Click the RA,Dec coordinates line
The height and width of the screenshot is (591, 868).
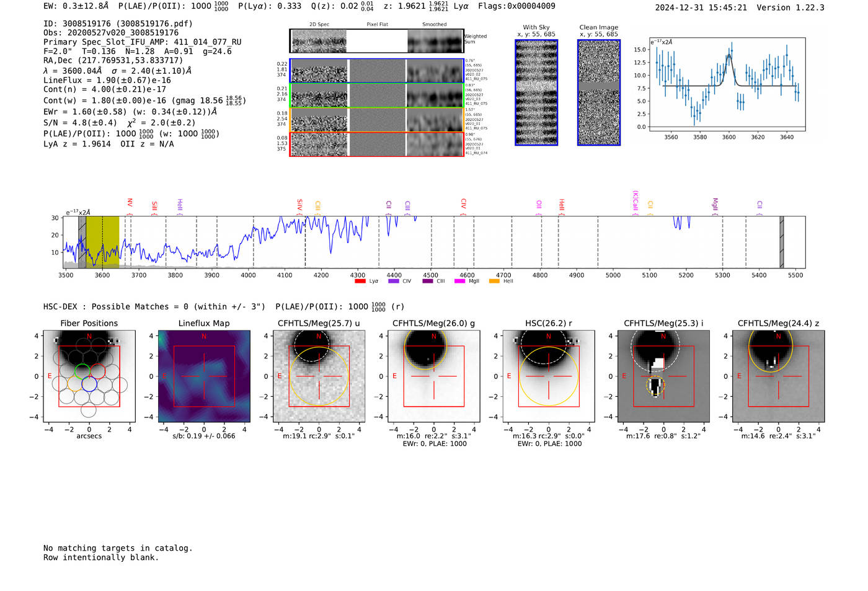[113, 60]
